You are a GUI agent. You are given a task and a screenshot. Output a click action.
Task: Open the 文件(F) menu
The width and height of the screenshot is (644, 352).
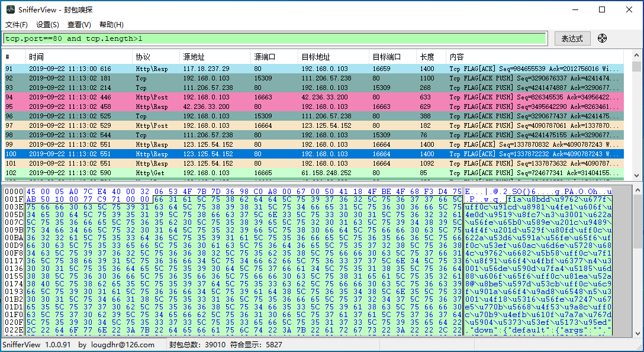pyautogui.click(x=16, y=25)
